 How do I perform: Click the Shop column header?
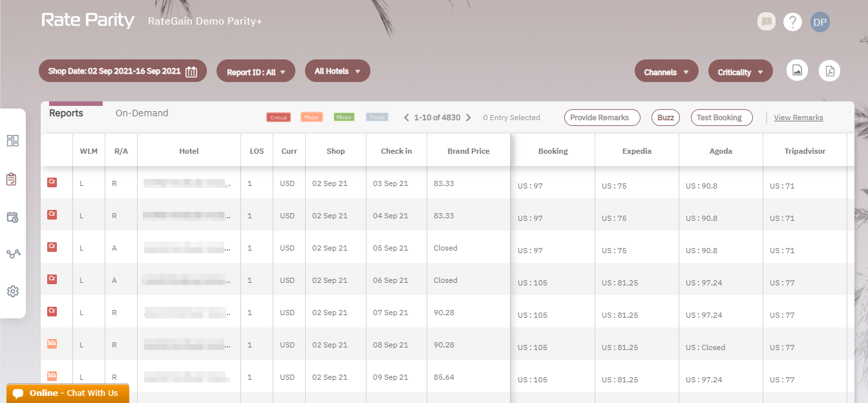[335, 151]
